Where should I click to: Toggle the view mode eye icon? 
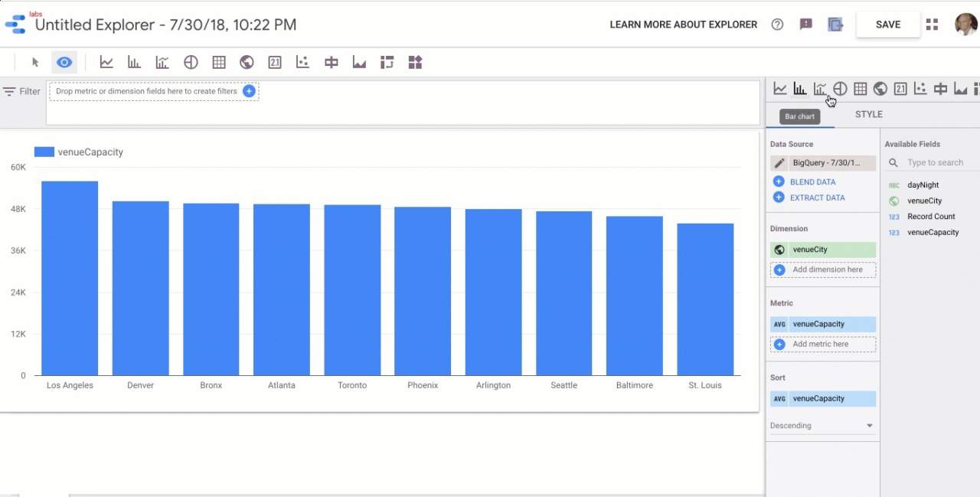[x=64, y=63]
